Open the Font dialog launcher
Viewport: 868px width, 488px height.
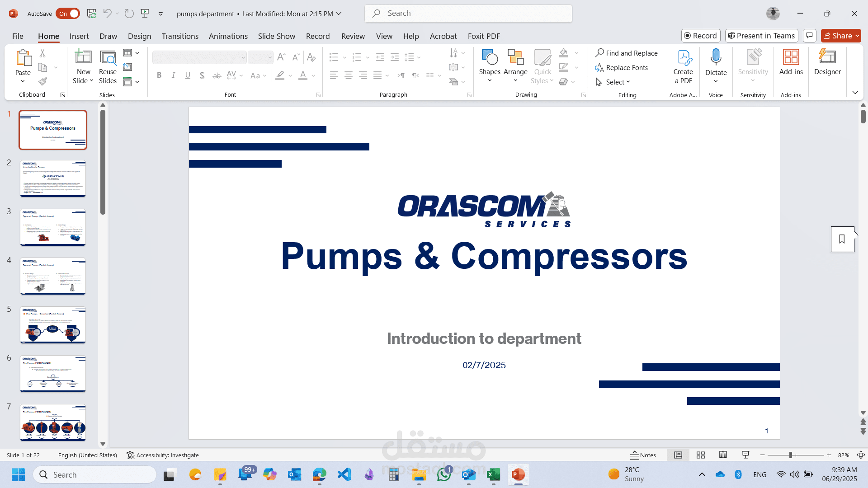point(318,95)
